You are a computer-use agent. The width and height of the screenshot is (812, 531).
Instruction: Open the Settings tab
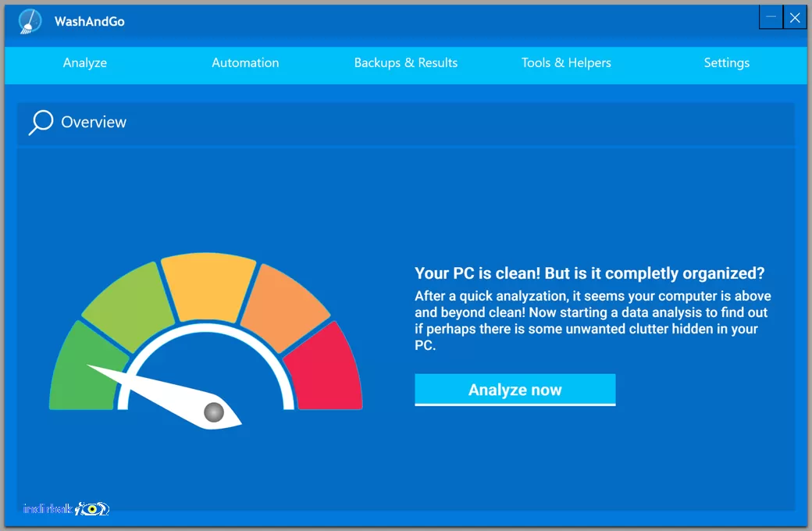(727, 62)
